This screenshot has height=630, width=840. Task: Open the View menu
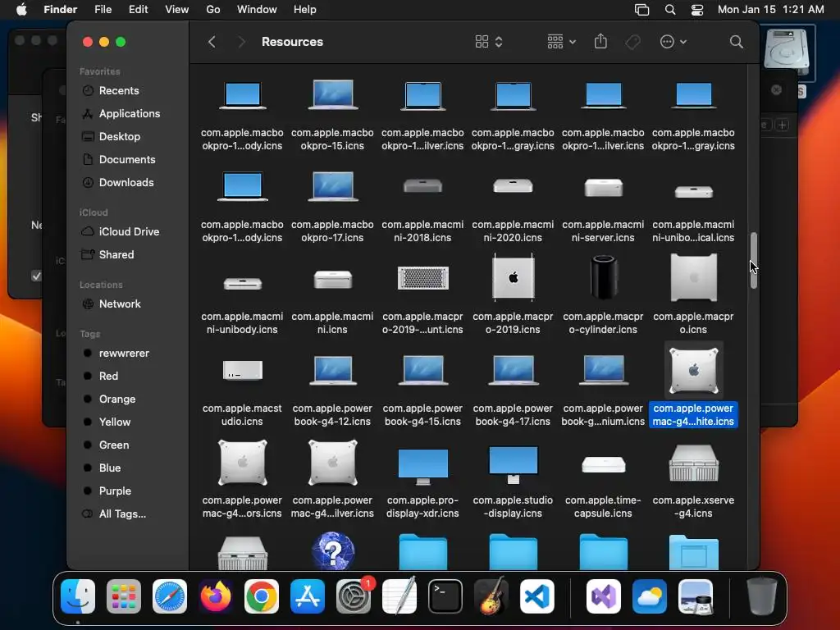tap(177, 10)
